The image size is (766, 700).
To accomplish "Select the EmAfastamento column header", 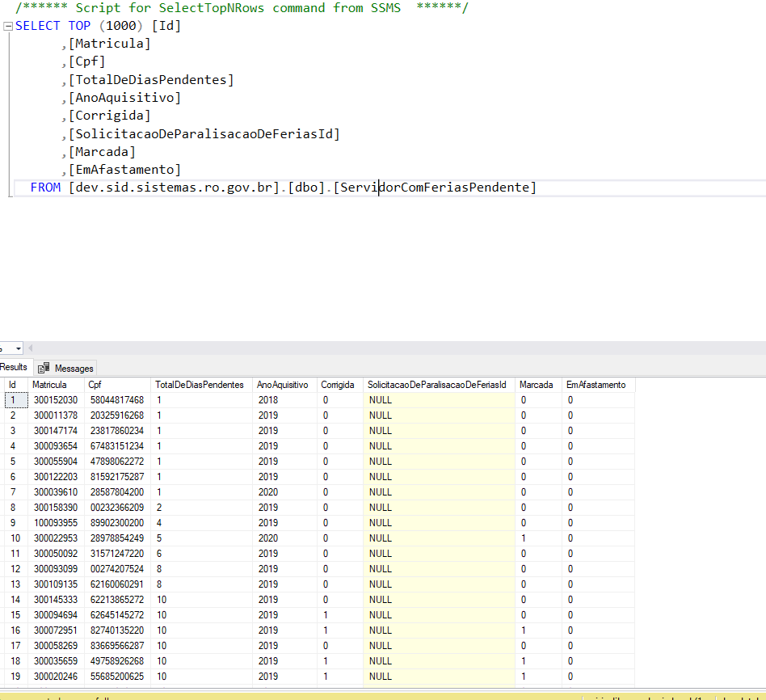I will (x=599, y=385).
